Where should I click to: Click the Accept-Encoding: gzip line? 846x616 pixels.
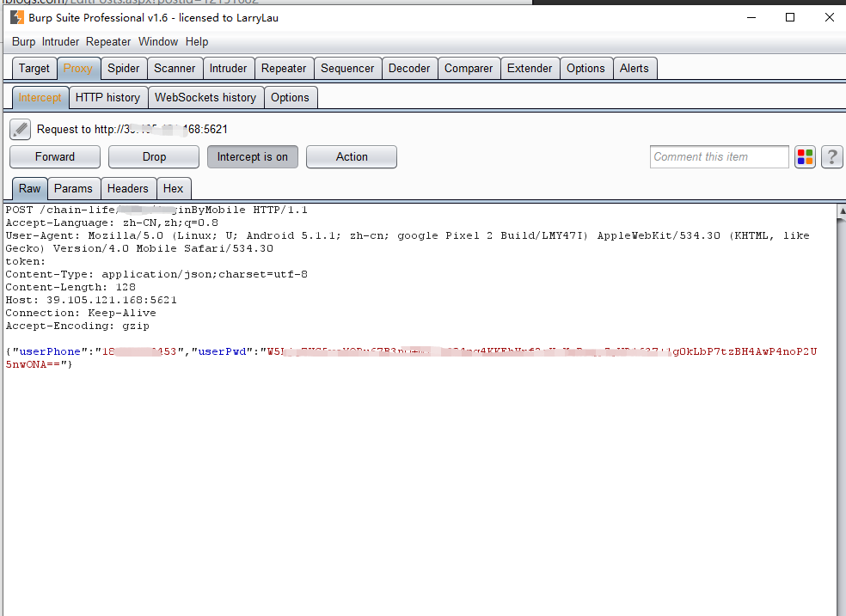click(x=77, y=326)
